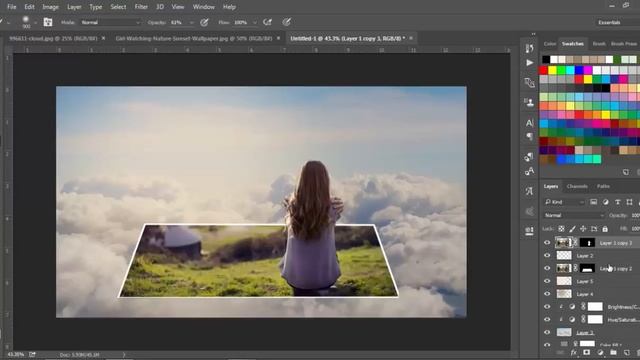Enable airbrush build-up icon

268,22
